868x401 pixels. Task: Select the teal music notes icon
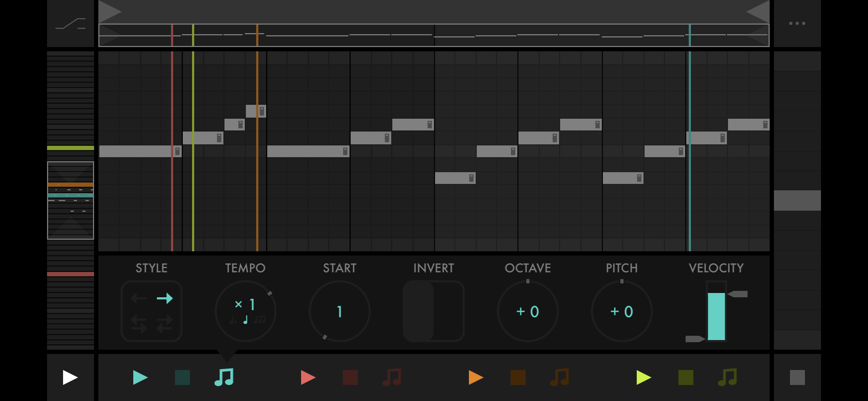click(224, 377)
